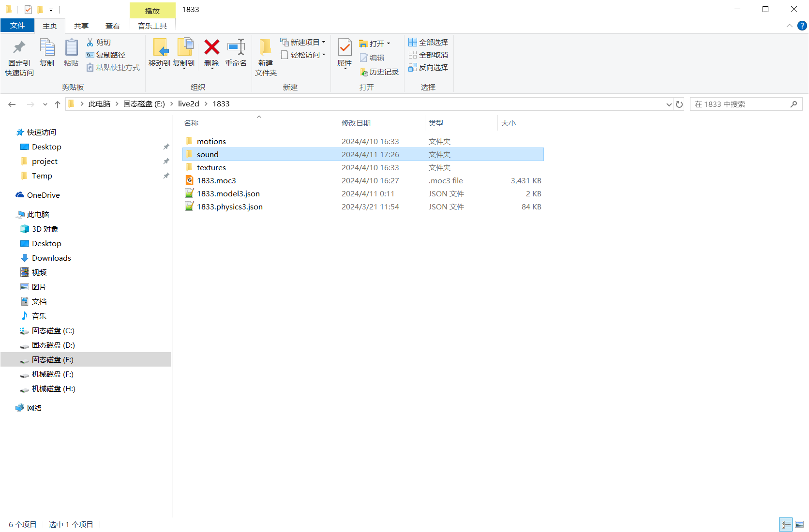Screen dimensions: 809x532
Task: Click Paste shortcut (粘贴快捷方式)
Action: click(x=113, y=68)
